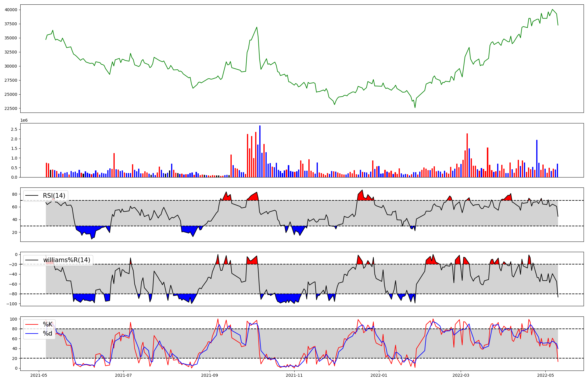The width and height of the screenshot is (588, 382).
Task: Click the tallest blue volume bar
Action: [260, 151]
